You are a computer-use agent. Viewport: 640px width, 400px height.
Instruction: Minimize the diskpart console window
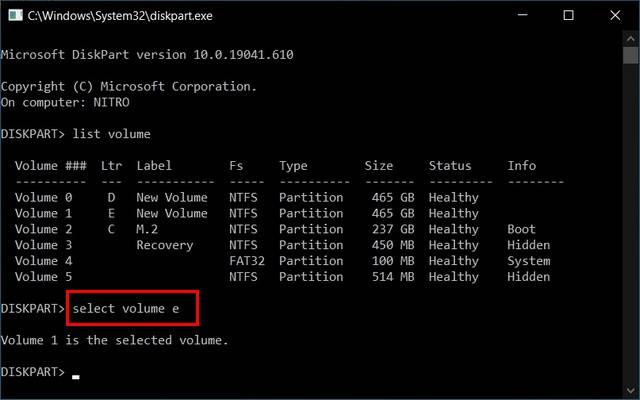click(519, 15)
